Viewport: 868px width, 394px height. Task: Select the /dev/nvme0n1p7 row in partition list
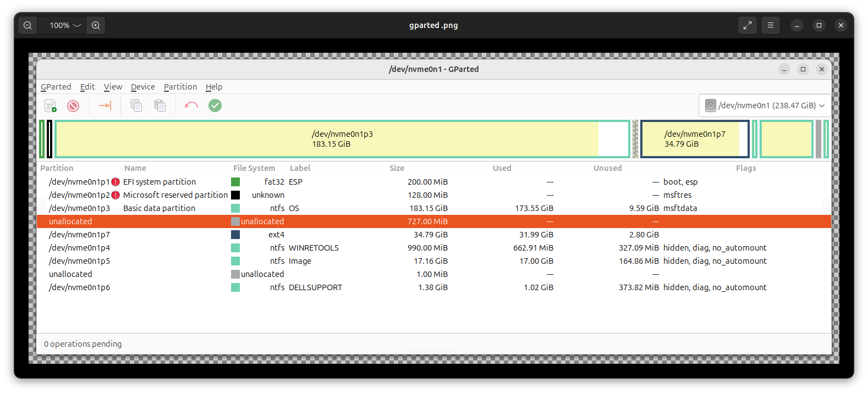[79, 235]
